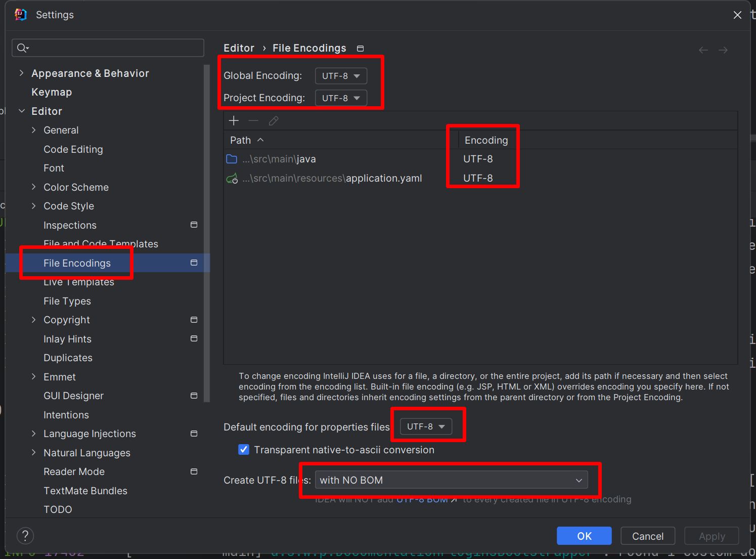Click the folder icon beside the java path
The image size is (756, 559).
[x=232, y=158]
